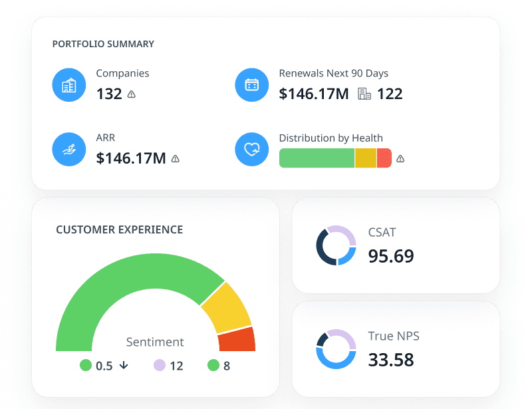This screenshot has width=532, height=409.
Task: Toggle the green legend dot labeled 8
Action: point(213,365)
